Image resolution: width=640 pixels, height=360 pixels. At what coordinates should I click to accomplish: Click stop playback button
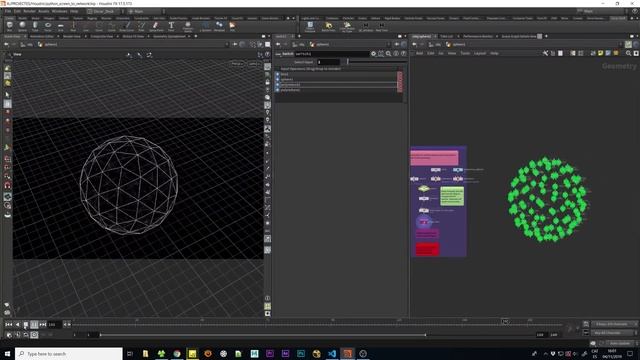(26, 324)
